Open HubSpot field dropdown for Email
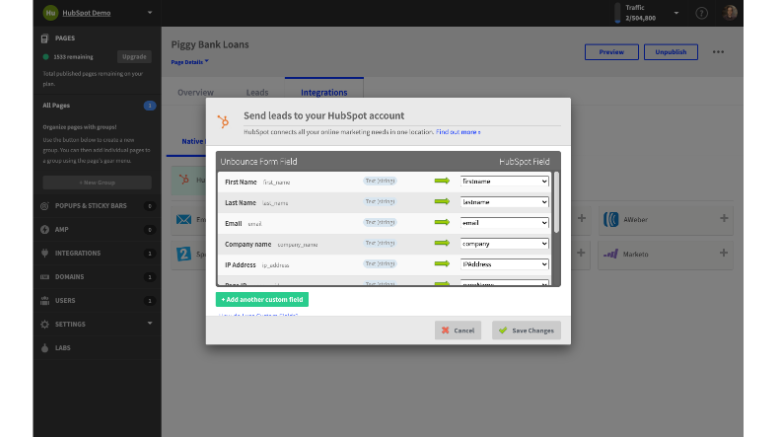Screen dimensions: 777x437 tap(504, 223)
